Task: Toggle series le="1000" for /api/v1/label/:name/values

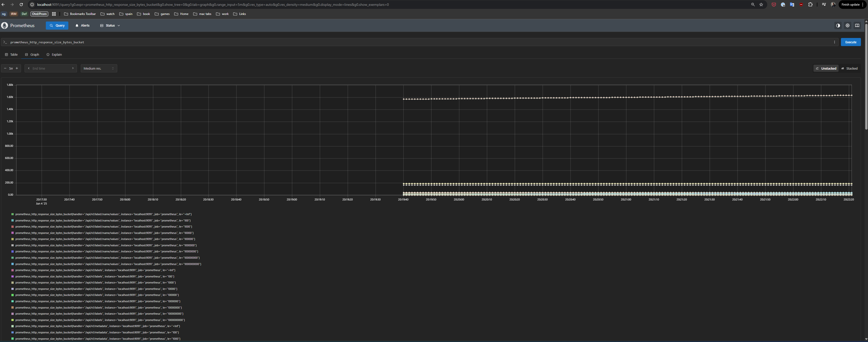Action: (102, 227)
